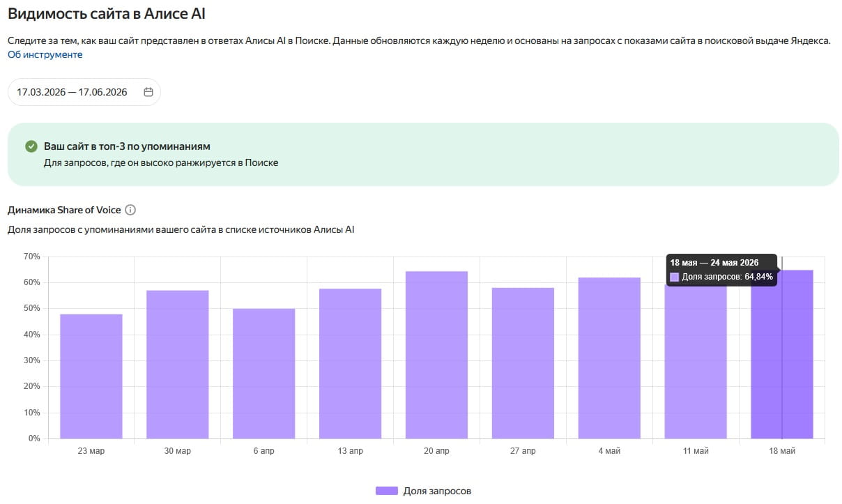Click the 10% y-axis label

pyautogui.click(x=32, y=413)
